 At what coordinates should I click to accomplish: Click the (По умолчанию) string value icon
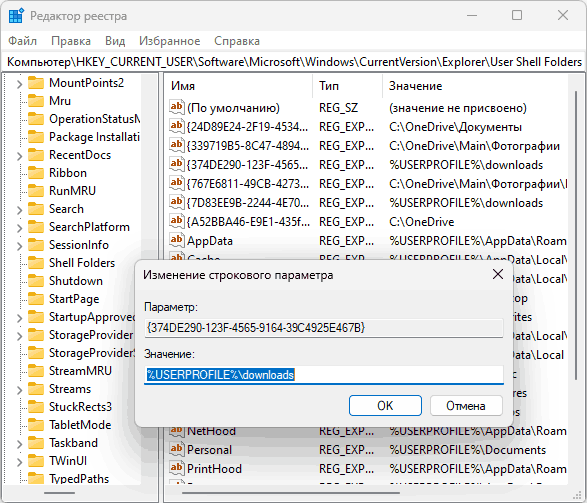tap(177, 107)
